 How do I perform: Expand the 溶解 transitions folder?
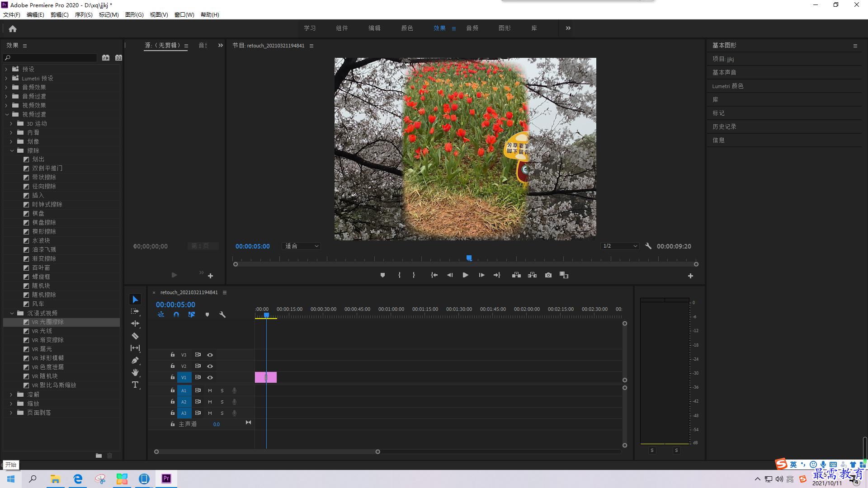tap(11, 394)
